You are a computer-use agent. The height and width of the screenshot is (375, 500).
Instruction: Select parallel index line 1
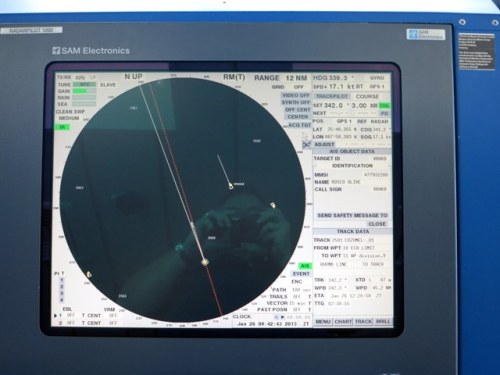[x=62, y=281]
